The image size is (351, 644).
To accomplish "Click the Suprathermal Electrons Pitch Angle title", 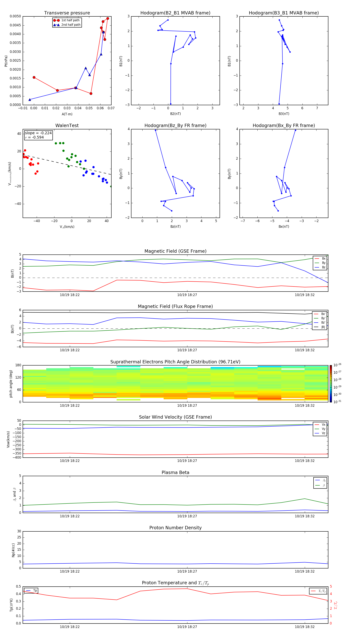I will pos(175,362).
